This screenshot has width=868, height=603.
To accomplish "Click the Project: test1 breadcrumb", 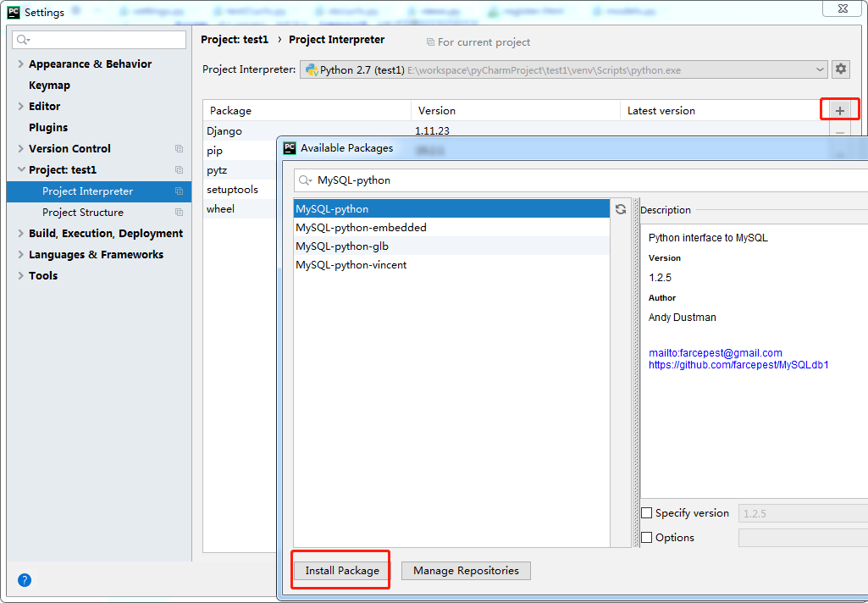I will pos(235,40).
